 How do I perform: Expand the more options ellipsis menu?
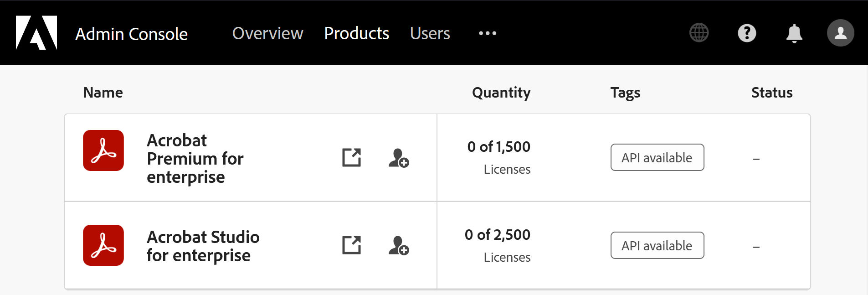[488, 33]
